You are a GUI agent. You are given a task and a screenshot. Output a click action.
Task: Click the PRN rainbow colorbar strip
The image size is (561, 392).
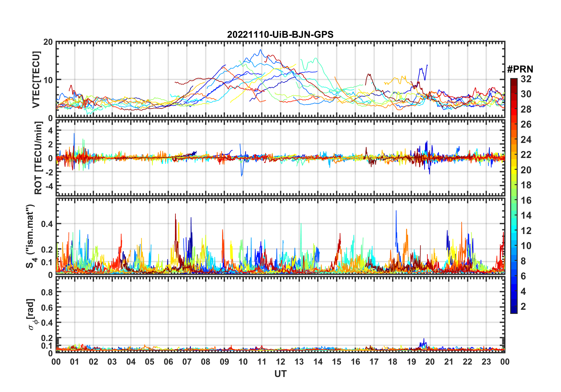[514, 196]
